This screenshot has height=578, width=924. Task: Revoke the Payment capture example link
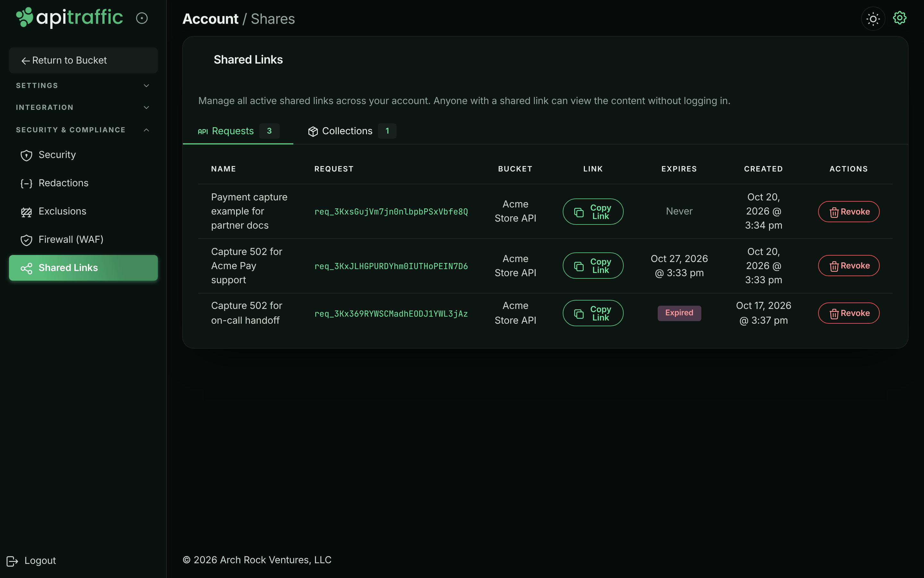848,212
